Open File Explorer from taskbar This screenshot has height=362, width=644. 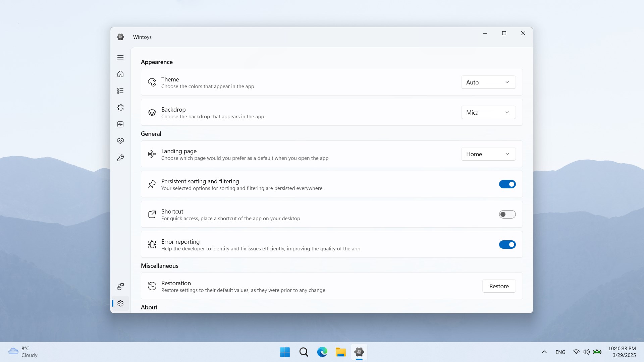(x=341, y=352)
